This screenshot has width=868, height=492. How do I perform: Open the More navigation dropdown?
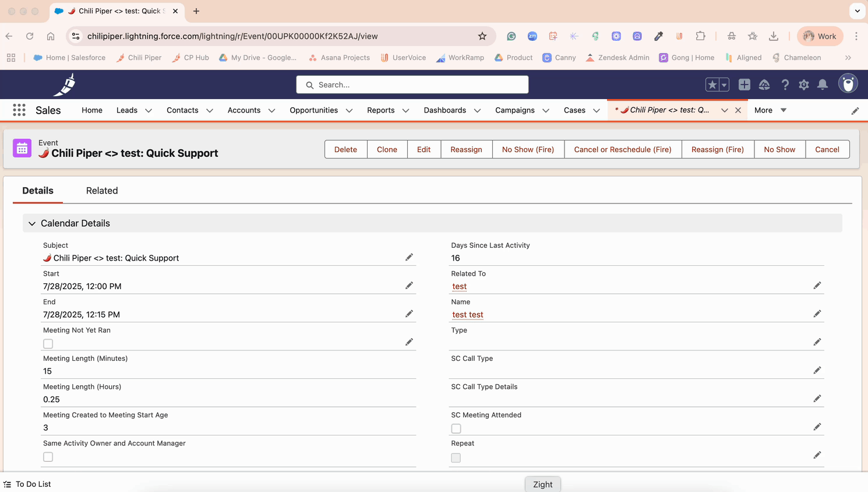tap(770, 110)
